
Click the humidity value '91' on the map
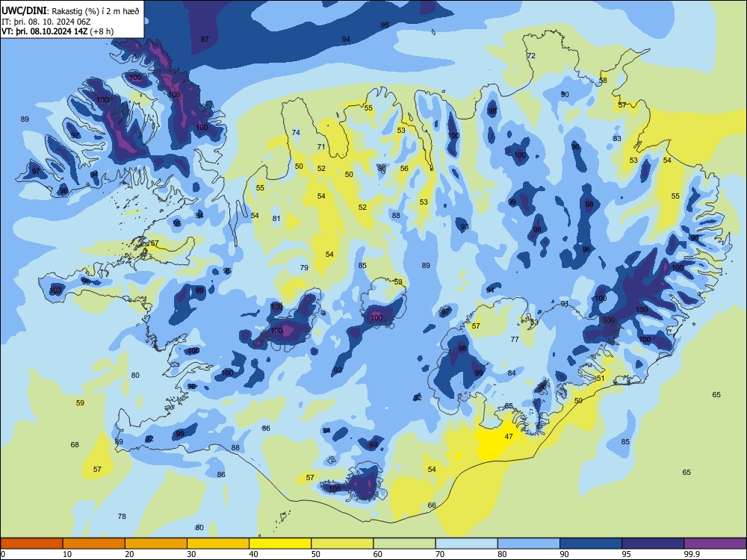(x=565, y=303)
